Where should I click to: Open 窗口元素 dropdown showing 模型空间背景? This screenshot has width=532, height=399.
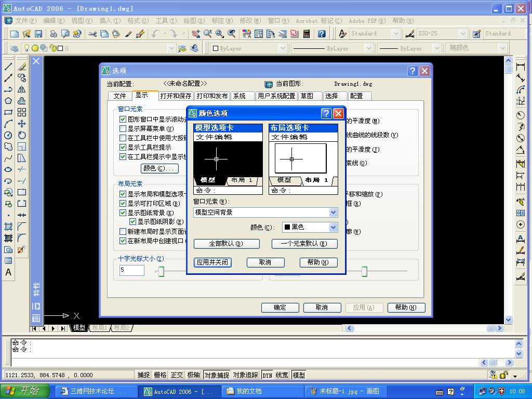click(265, 212)
